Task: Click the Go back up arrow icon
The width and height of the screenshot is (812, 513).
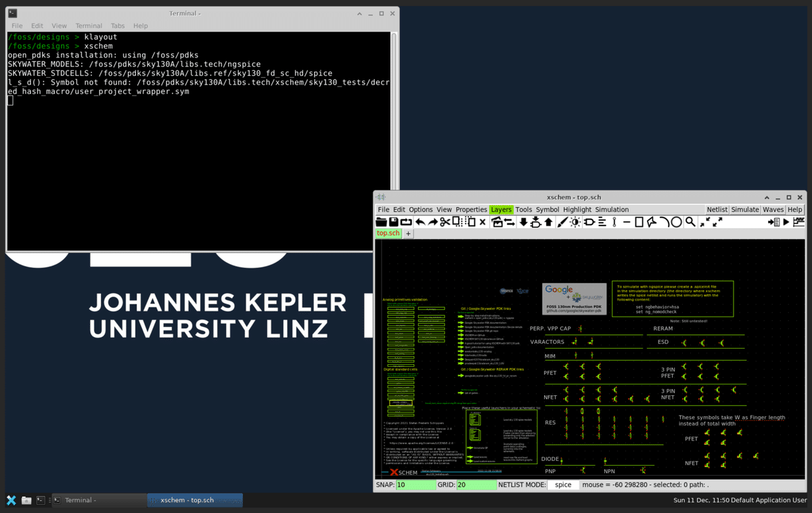Action: (x=548, y=222)
